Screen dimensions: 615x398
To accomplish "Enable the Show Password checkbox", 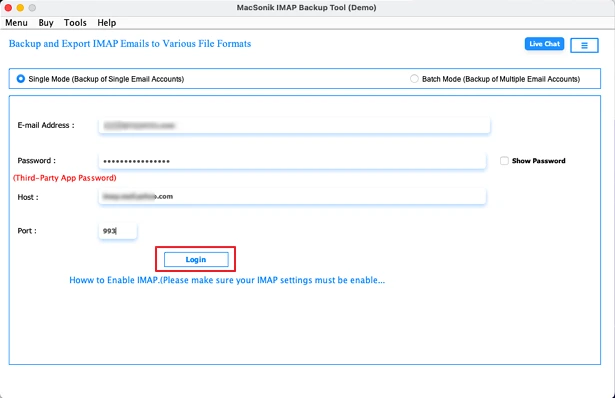I will pos(504,161).
